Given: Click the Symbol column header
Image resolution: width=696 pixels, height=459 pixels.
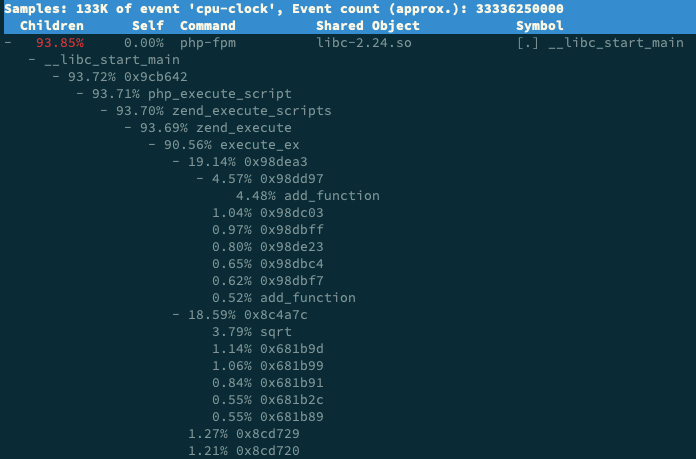Looking at the screenshot, I should 541,25.
